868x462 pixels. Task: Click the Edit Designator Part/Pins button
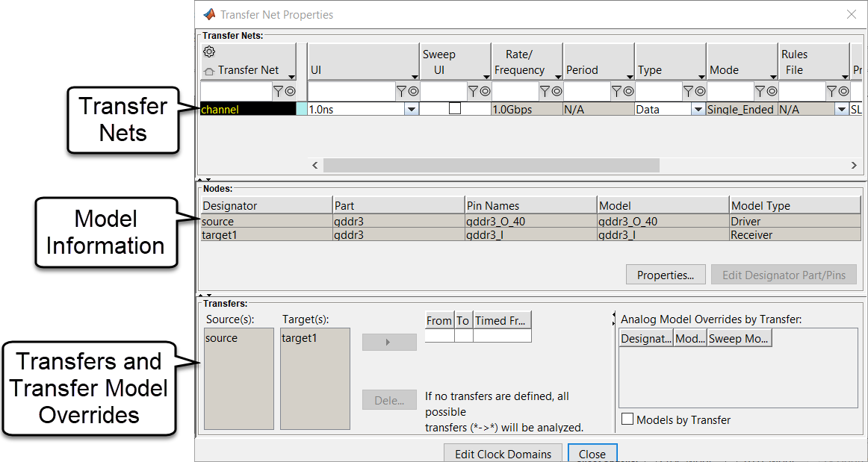coord(784,275)
